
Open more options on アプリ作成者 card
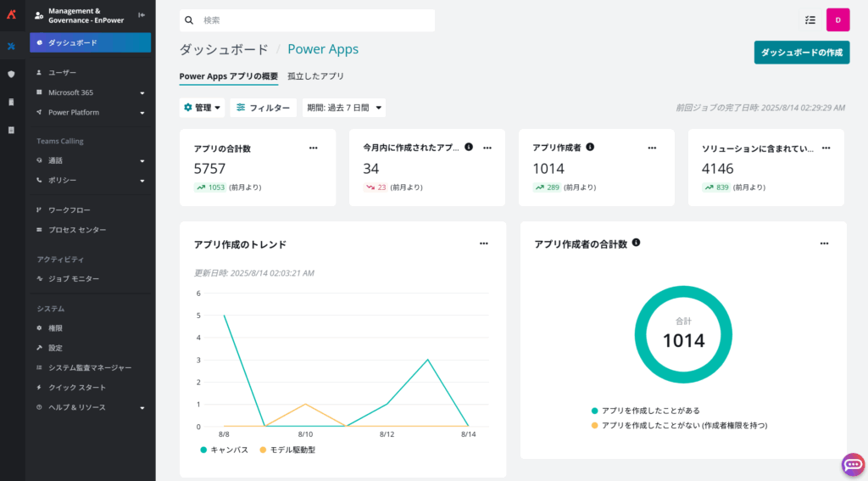652,148
